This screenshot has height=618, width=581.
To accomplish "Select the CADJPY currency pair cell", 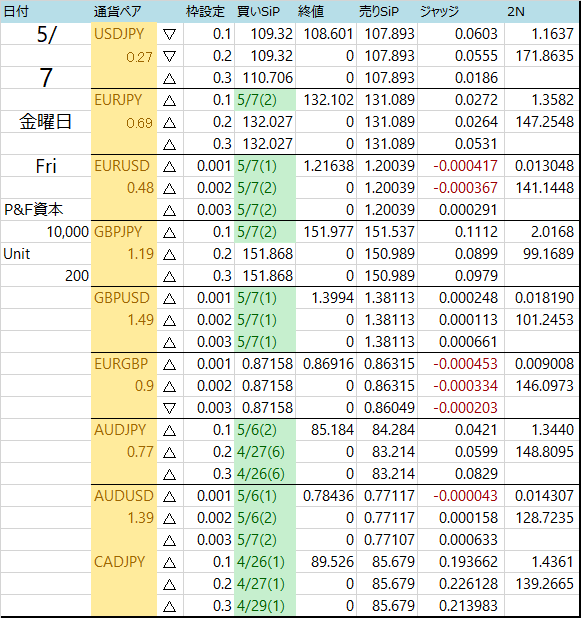I will pos(124,561).
